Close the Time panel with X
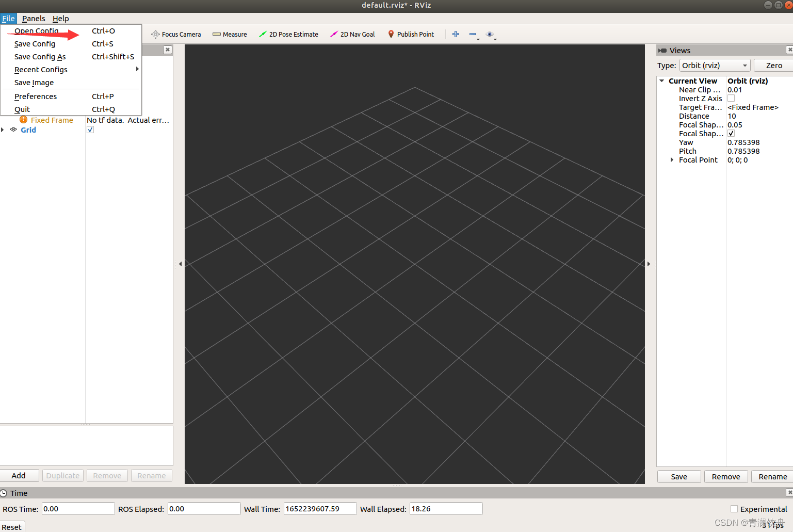The height and width of the screenshot is (532, 793). [789, 492]
